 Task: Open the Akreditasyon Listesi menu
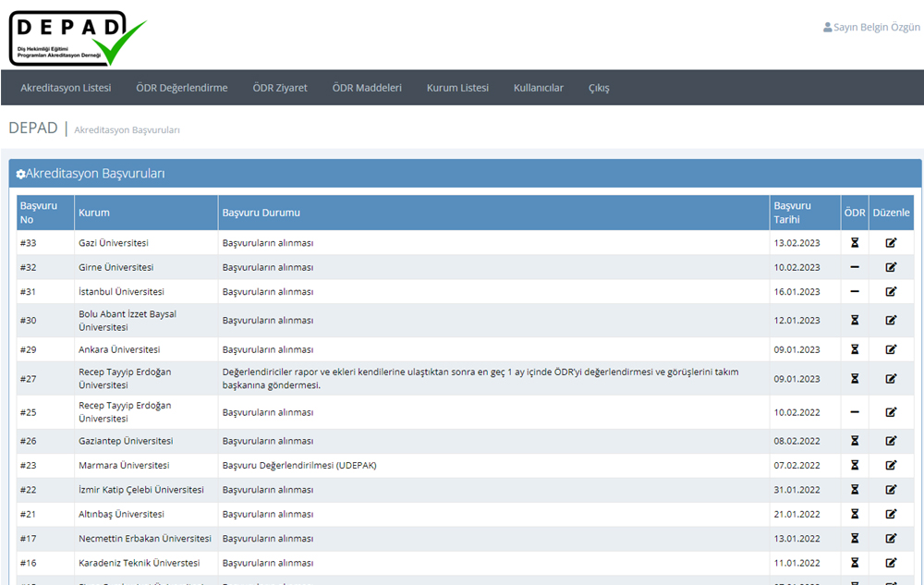coord(66,88)
